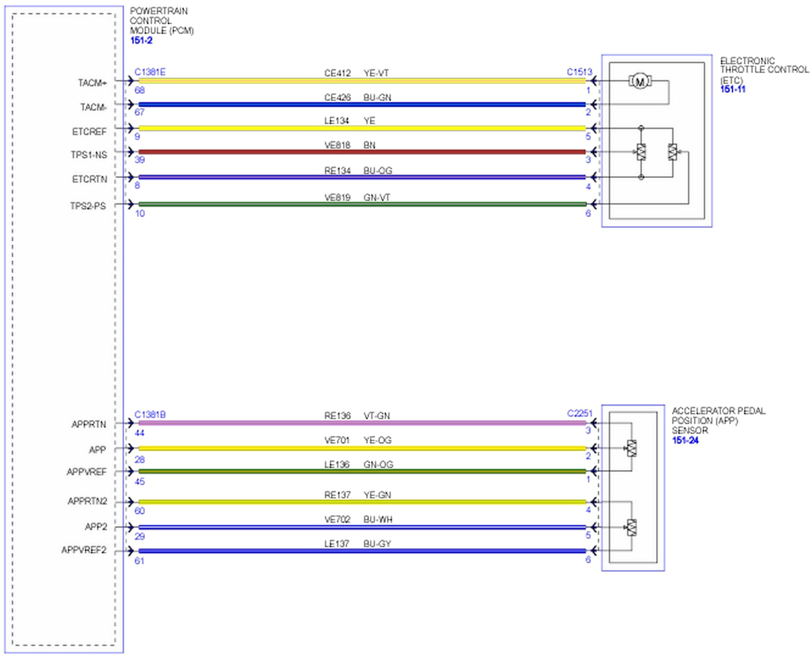Click the TACM+ pin label on the PCM
Viewport: 812px width, 659px height.
pyautogui.click(x=91, y=80)
